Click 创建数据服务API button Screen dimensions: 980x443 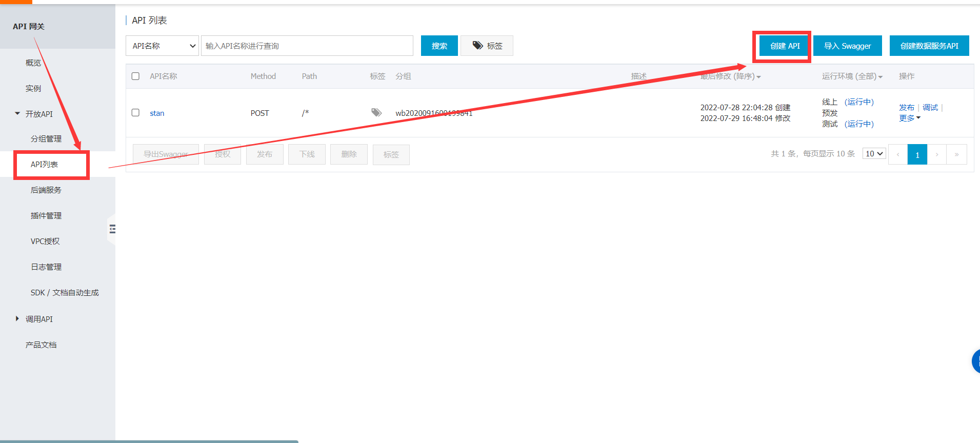(929, 46)
